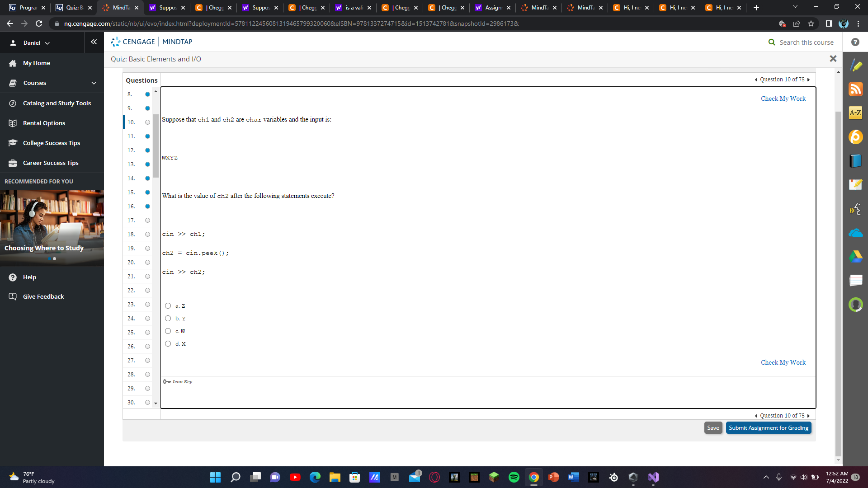The width and height of the screenshot is (868, 488).
Task: Click the Check My Work link
Action: pyautogui.click(x=783, y=99)
